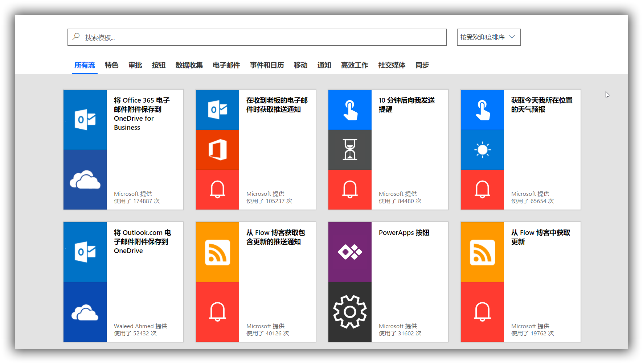643x364 pixels.
Task: Select the 高效工作 tab
Action: pos(355,65)
